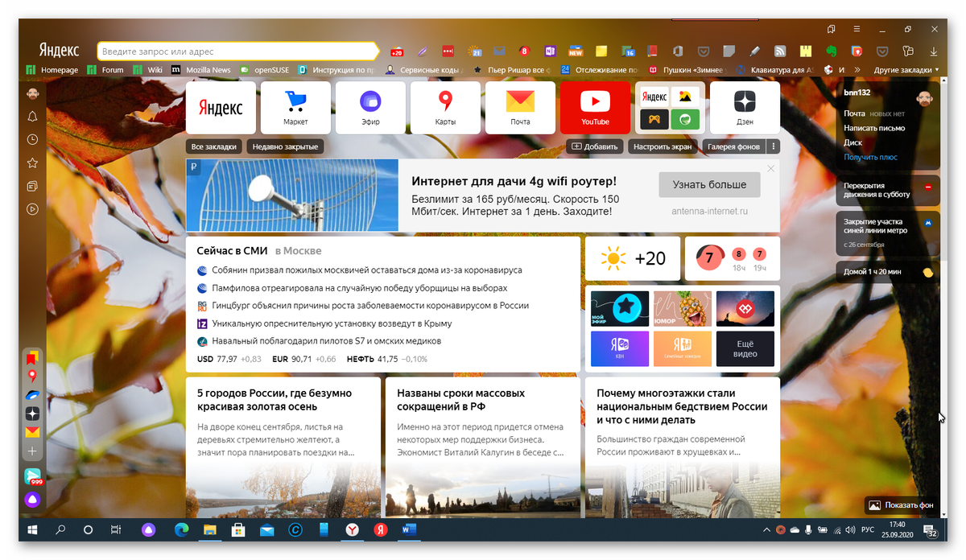Image resolution: width=966 pixels, height=560 pixels.
Task: Open the Evernote extension icon
Action: point(832,51)
